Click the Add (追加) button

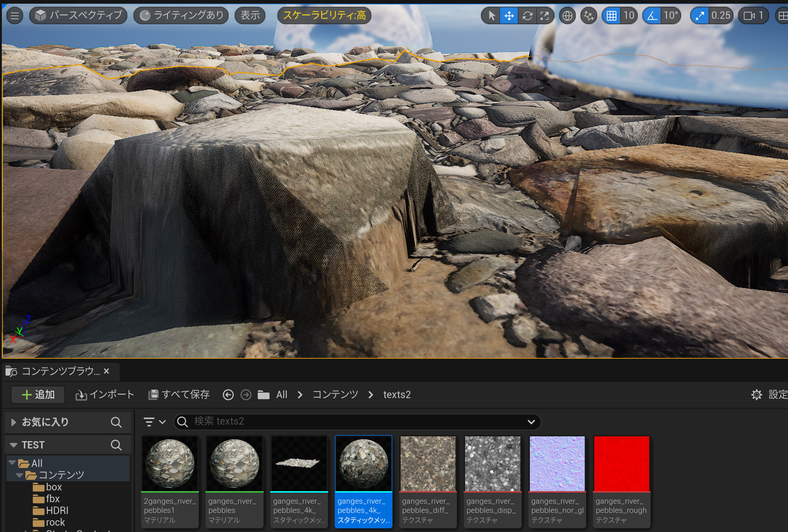point(38,395)
